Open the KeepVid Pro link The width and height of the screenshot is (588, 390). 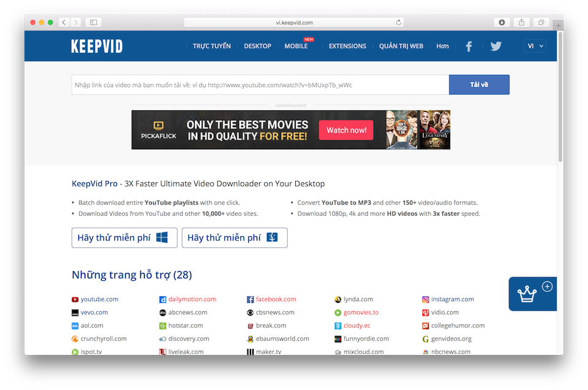[x=94, y=183]
